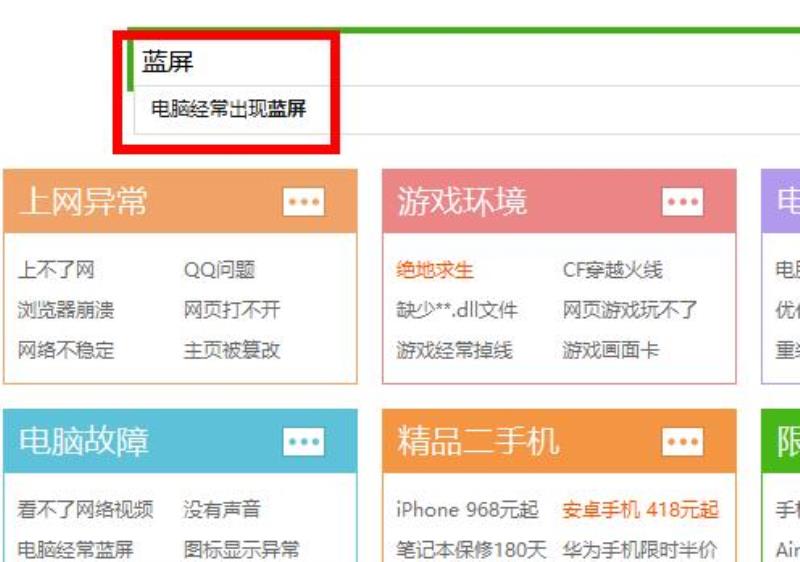Image resolution: width=800 pixels, height=562 pixels.
Task: Open more options for 电脑故障 category
Action: [x=304, y=442]
